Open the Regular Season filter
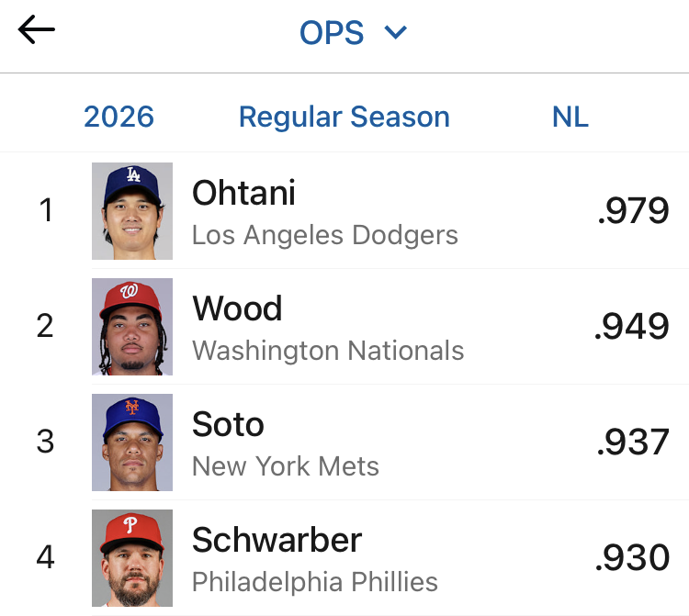Viewport: 689px width, 616px height. (344, 117)
